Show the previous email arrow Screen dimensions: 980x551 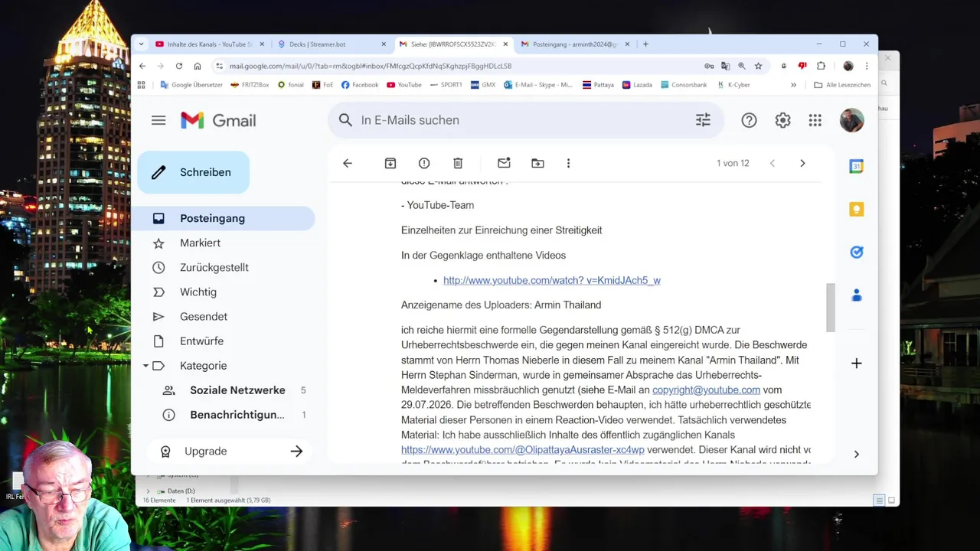(x=772, y=163)
